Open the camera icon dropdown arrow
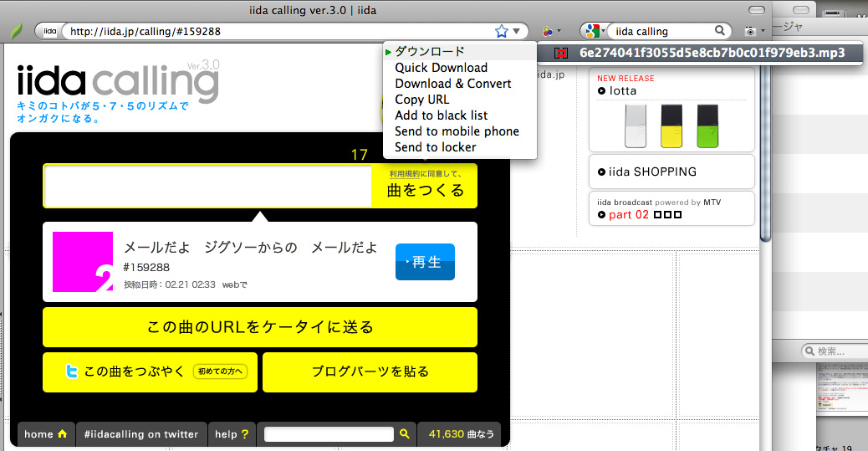The height and width of the screenshot is (451, 868). click(763, 31)
